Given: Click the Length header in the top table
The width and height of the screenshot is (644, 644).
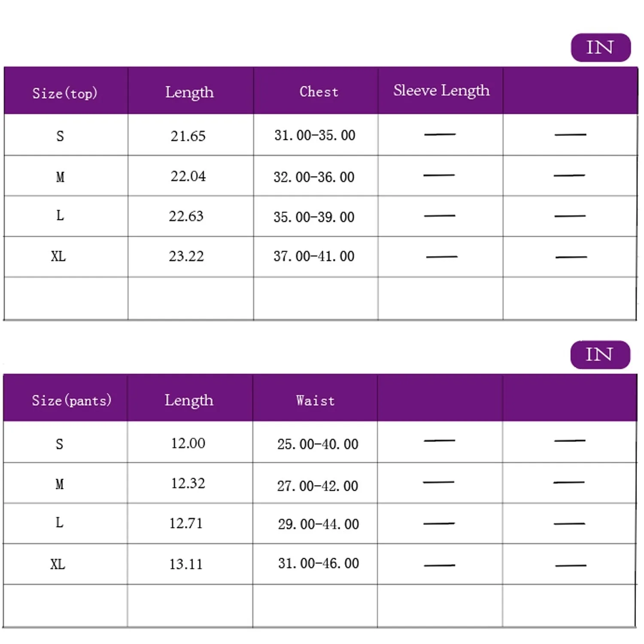Looking at the screenshot, I should point(189,92).
